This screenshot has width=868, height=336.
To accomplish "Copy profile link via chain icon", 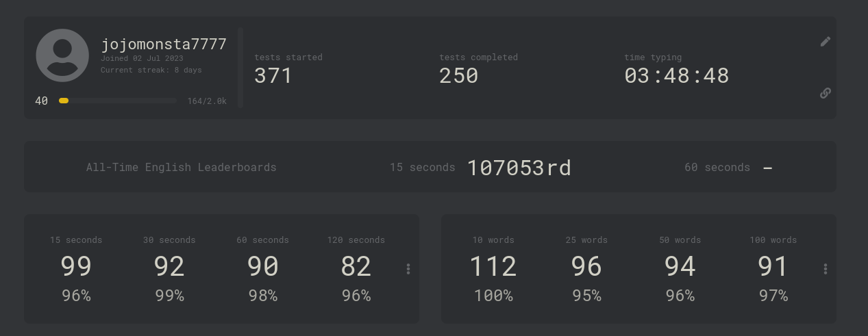I will click(826, 93).
